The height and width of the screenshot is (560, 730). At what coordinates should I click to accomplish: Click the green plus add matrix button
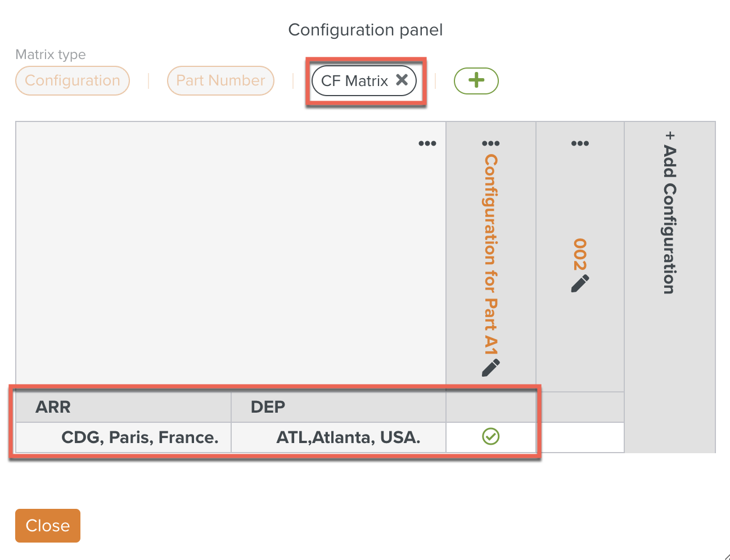pos(476,80)
